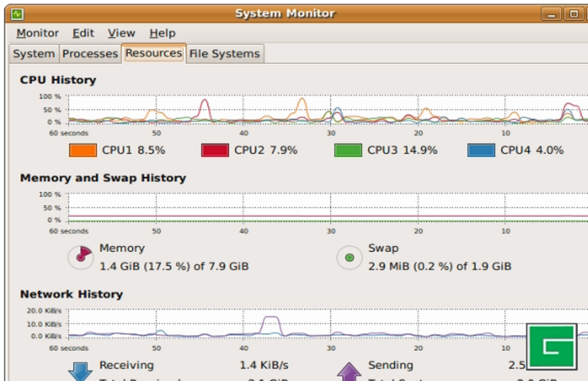Screen dimensions: 588x381
Task: Click the Memory pie chart color icon
Action: point(80,257)
